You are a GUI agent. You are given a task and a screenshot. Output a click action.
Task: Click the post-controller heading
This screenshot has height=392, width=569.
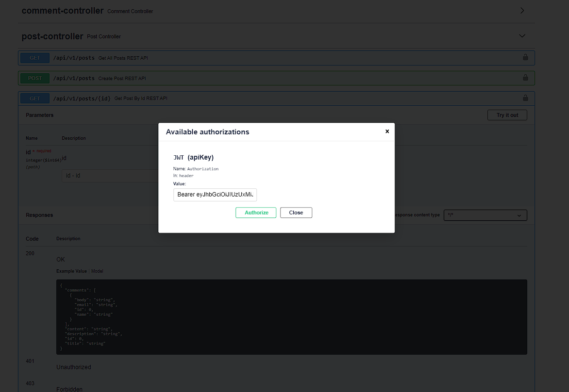(x=52, y=36)
